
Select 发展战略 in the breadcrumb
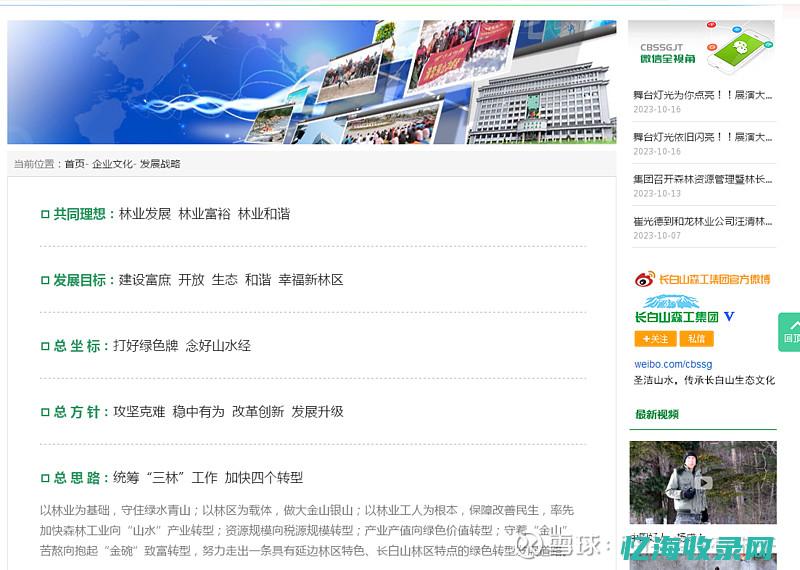pyautogui.click(x=160, y=164)
